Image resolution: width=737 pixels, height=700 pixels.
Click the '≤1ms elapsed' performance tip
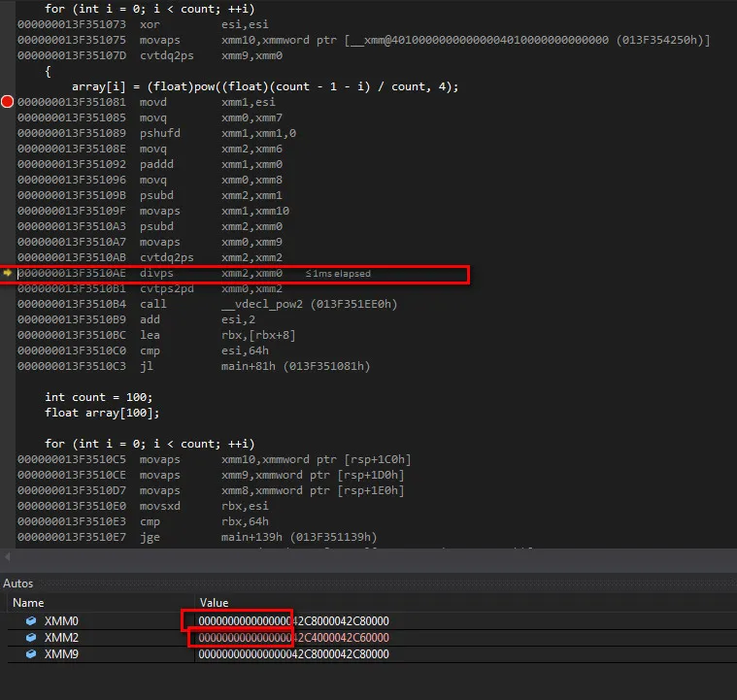pos(338,274)
